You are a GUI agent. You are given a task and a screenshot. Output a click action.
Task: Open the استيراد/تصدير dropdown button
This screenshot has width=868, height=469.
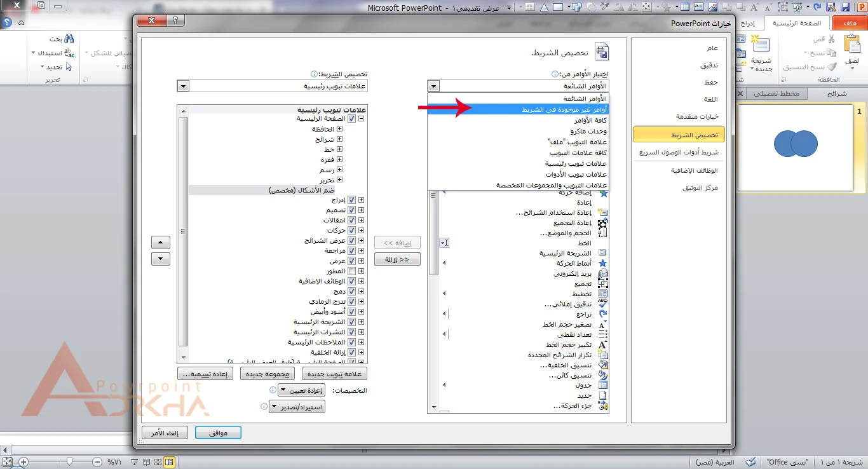click(x=297, y=407)
